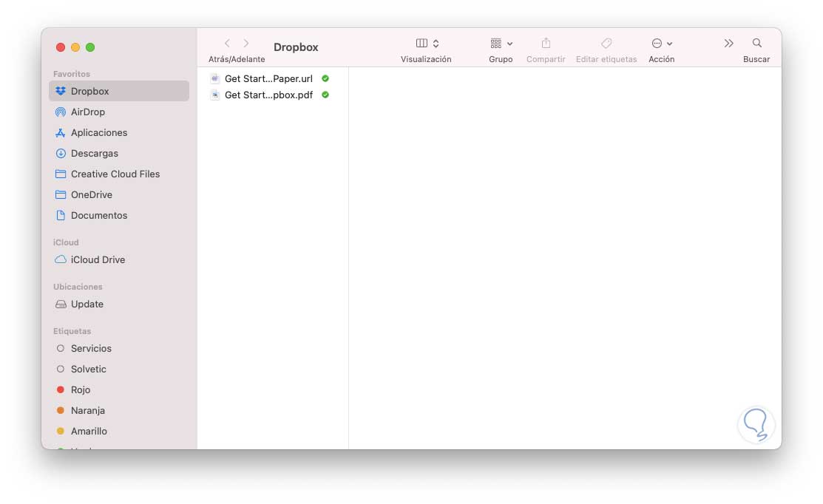823x504 pixels.
Task: Click the Buscar search icon
Action: 757,43
